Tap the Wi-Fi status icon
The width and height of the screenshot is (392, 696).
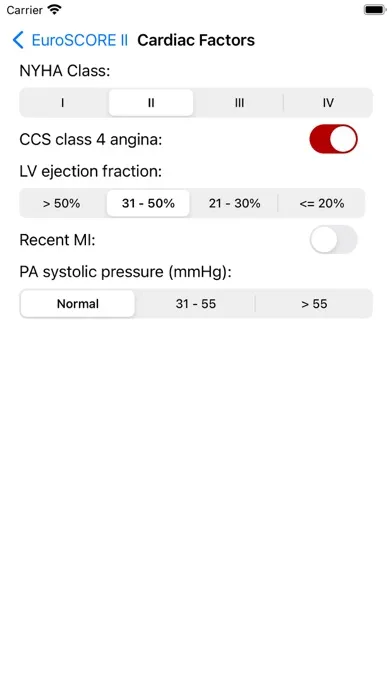click(x=55, y=9)
